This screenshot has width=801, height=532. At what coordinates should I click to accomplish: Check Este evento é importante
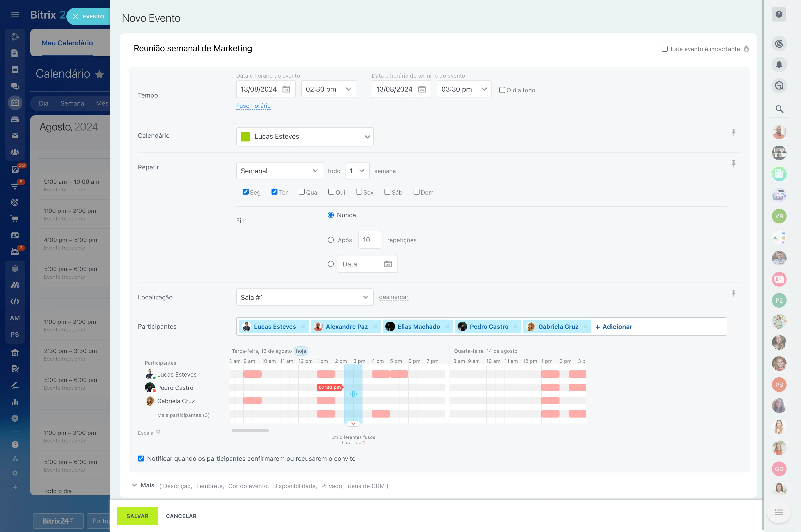pyautogui.click(x=664, y=49)
